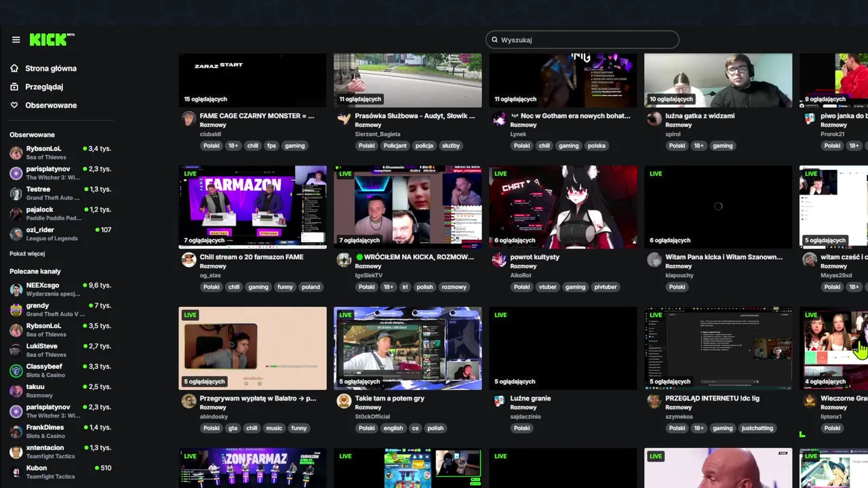This screenshot has height=488, width=868.
Task: Open the Przeglądaj page
Action: 44,87
